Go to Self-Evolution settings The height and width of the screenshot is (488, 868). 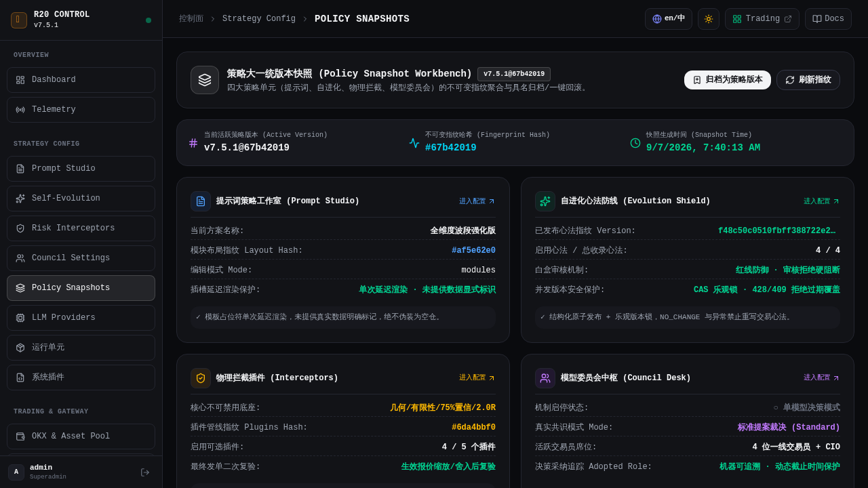[81, 199]
